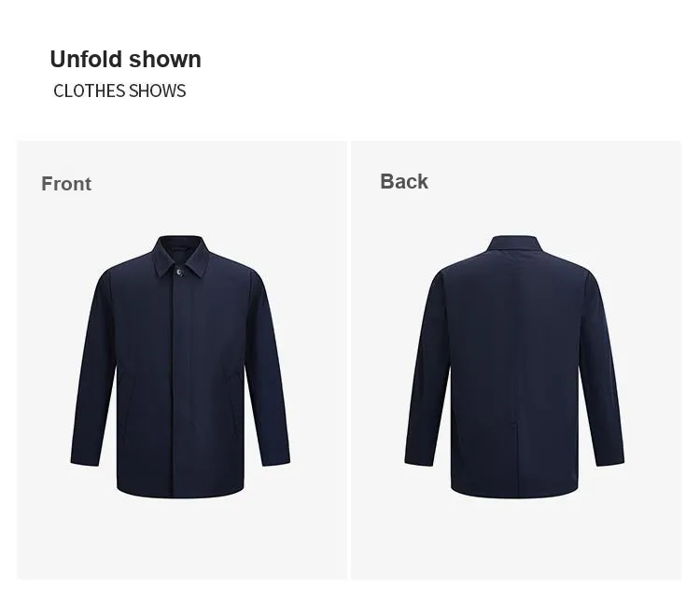Click the "Unfold shown" heading
700x616 pixels.
click(125, 60)
